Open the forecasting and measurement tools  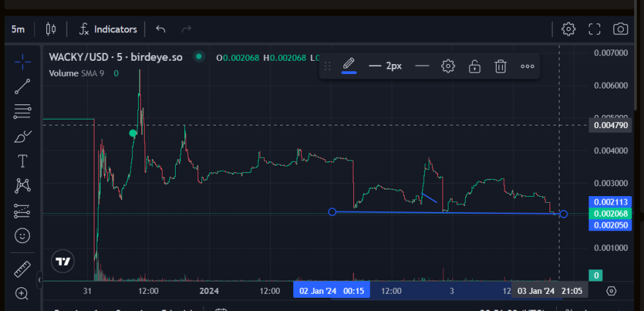point(22,211)
